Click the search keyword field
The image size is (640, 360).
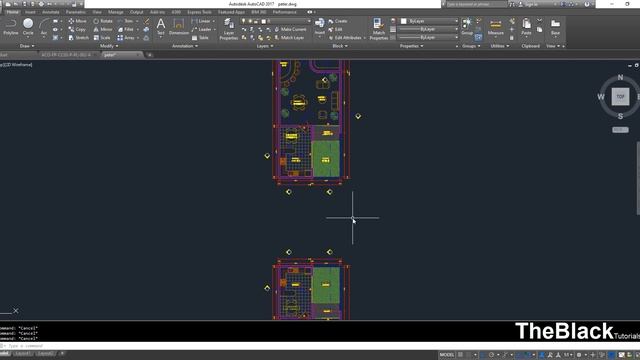(x=476, y=4)
